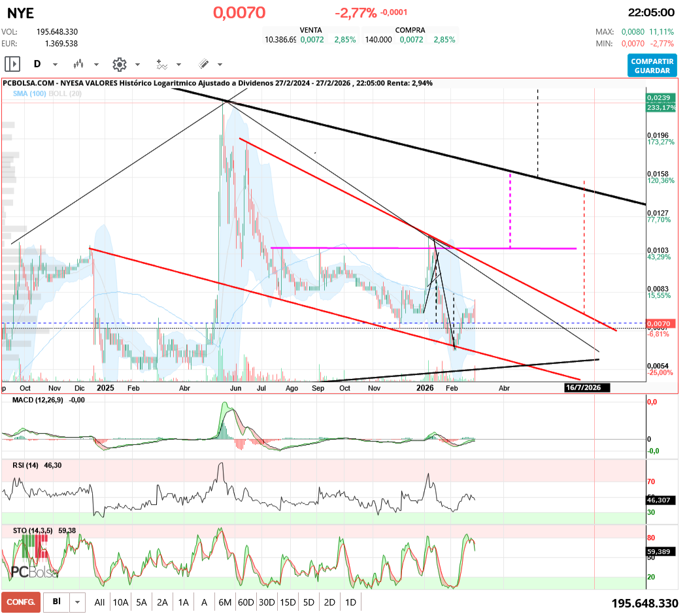Open the D timeframe dropdown
Screen dimensions: 687x616
[x=54, y=64]
